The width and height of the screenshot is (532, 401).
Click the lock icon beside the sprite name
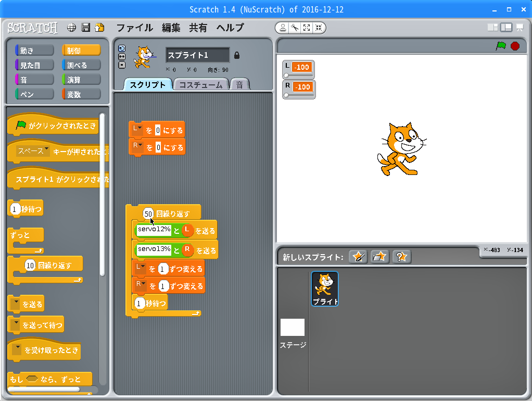pyautogui.click(x=237, y=55)
